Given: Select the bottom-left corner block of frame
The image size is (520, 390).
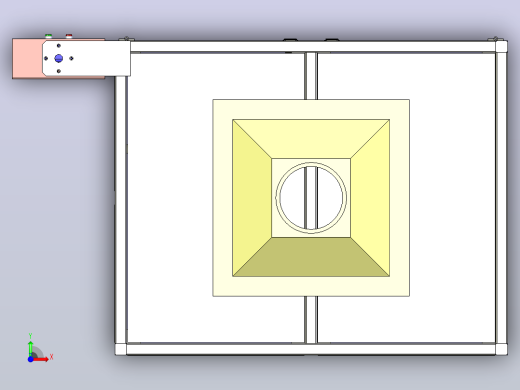Looking at the screenshot, I should [x=121, y=349].
